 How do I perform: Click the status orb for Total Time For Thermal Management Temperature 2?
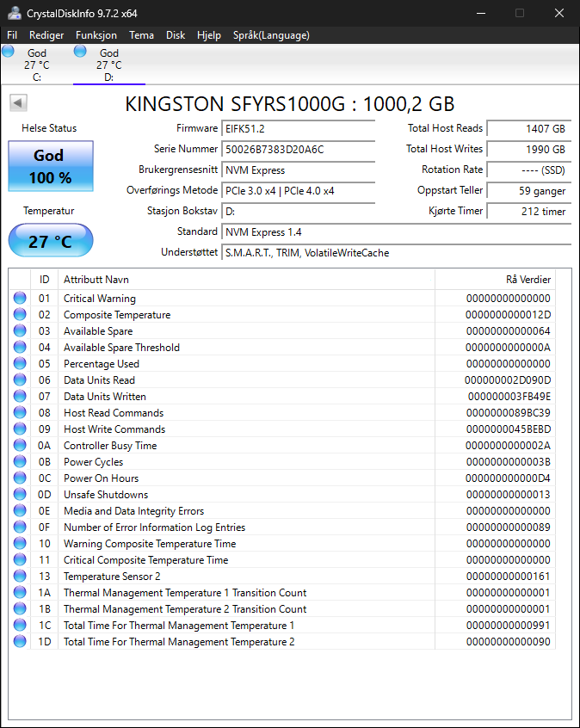(20, 641)
